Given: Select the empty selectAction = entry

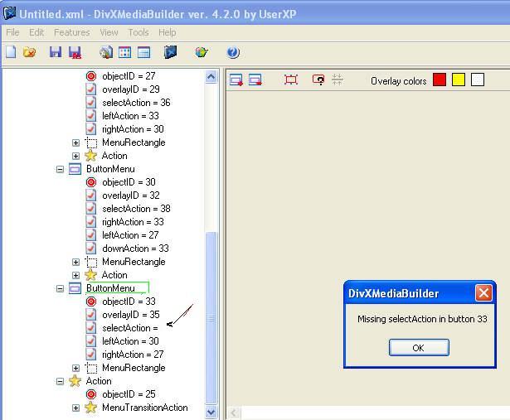Looking at the screenshot, I should [x=129, y=328].
